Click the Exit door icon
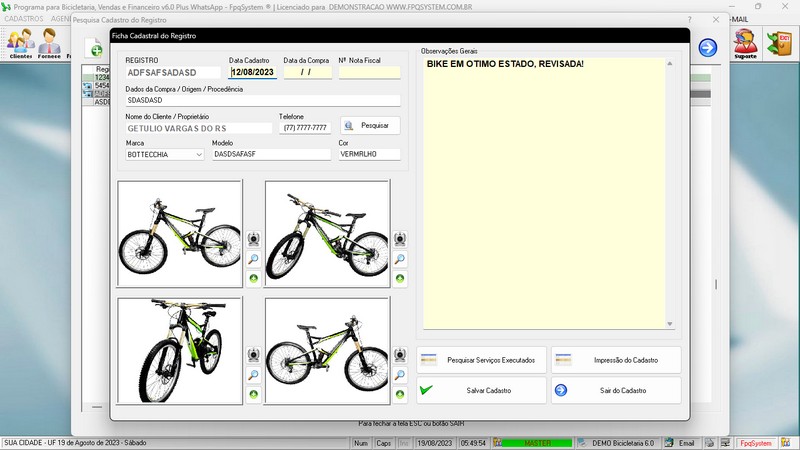The width and height of the screenshot is (800, 450). pyautogui.click(x=780, y=44)
